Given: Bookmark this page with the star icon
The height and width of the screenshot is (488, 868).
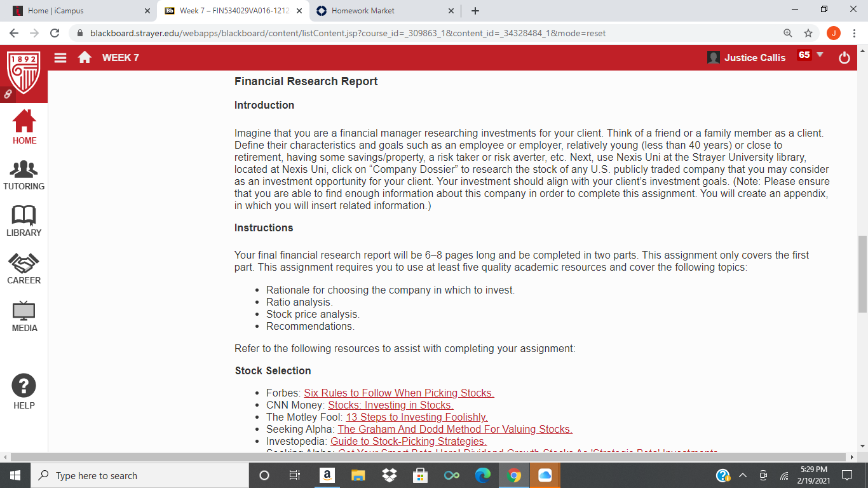Looking at the screenshot, I should click(x=808, y=33).
